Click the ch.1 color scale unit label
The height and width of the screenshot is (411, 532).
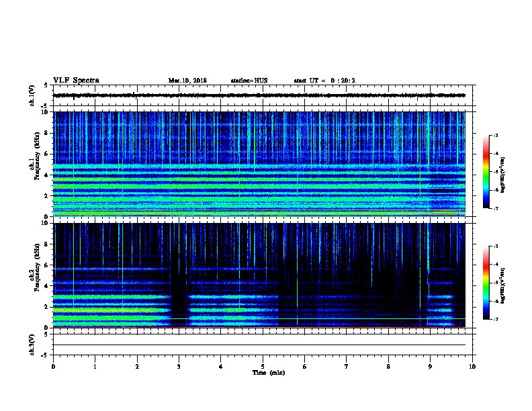tap(502, 175)
